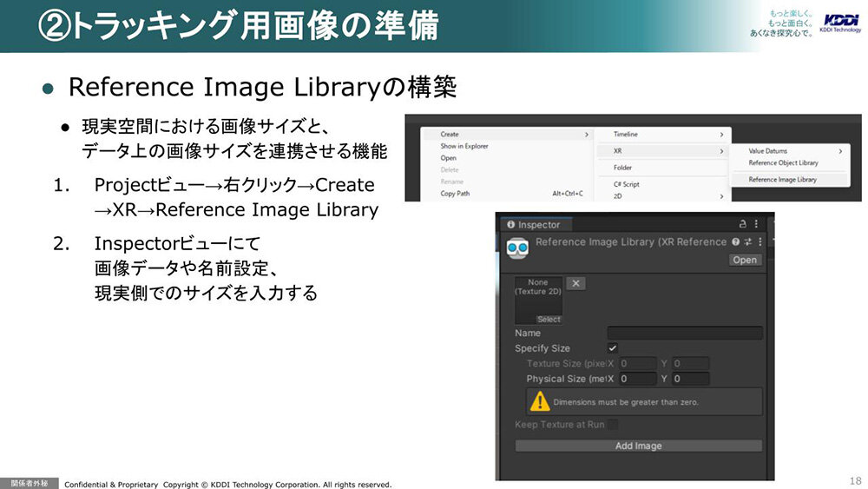Click the XR headset asset icon

(x=518, y=248)
